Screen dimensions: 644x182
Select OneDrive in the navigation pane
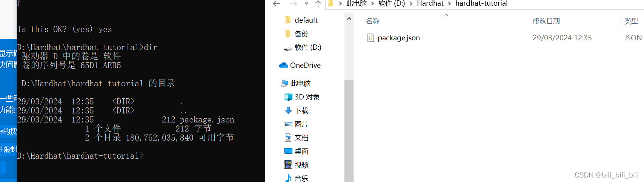pyautogui.click(x=305, y=65)
